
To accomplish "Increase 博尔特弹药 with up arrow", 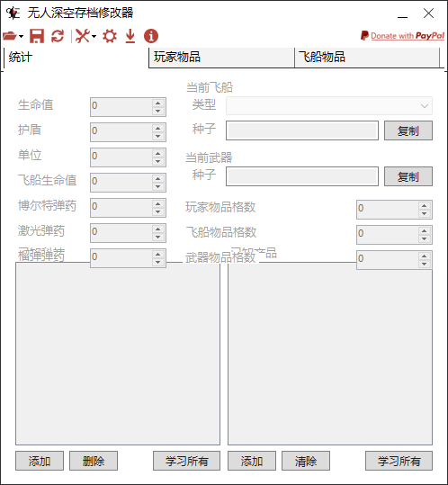I will [x=158, y=204].
